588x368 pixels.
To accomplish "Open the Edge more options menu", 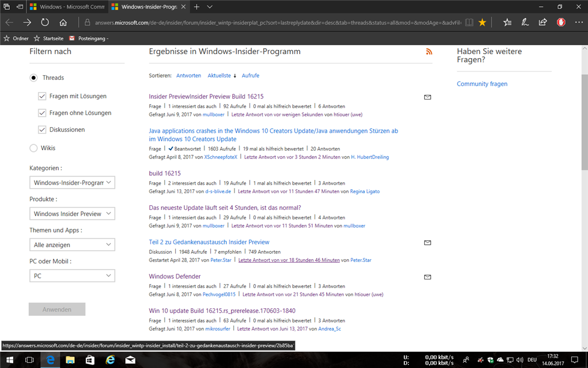I will (579, 22).
